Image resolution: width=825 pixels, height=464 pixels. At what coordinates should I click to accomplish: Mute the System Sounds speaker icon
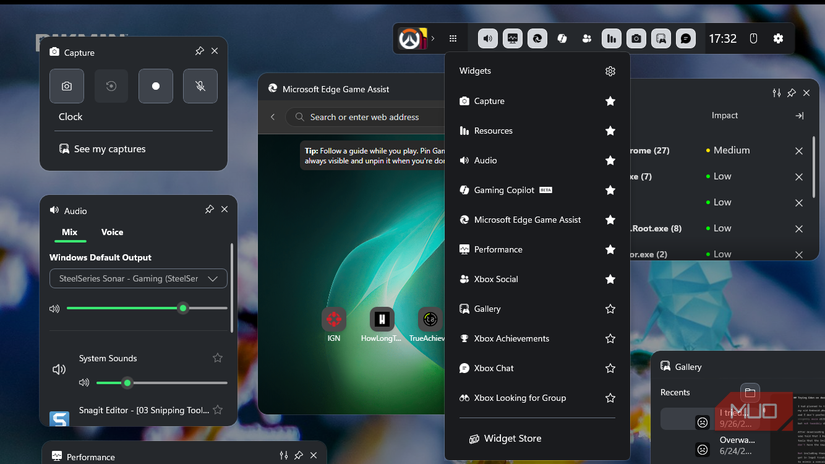pyautogui.click(x=84, y=383)
